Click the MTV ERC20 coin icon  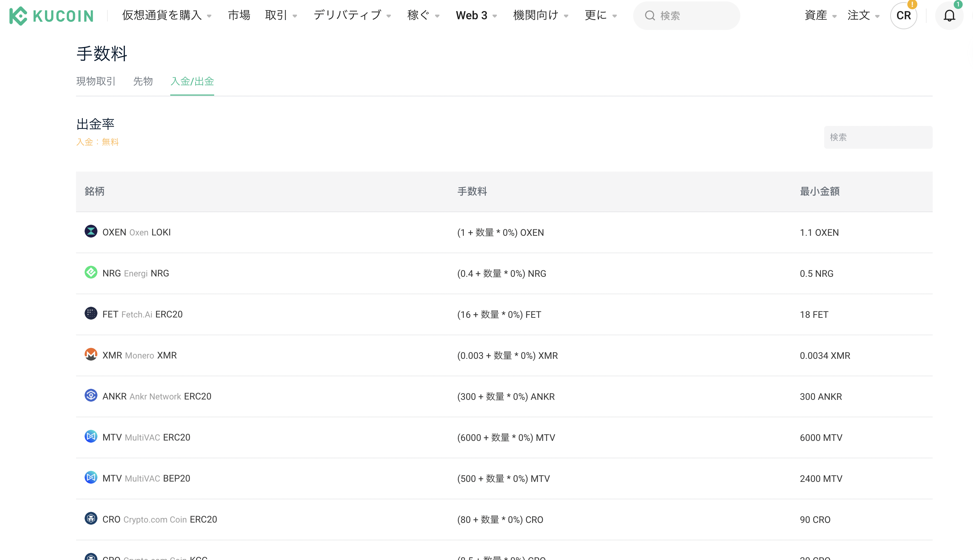pos(91,437)
